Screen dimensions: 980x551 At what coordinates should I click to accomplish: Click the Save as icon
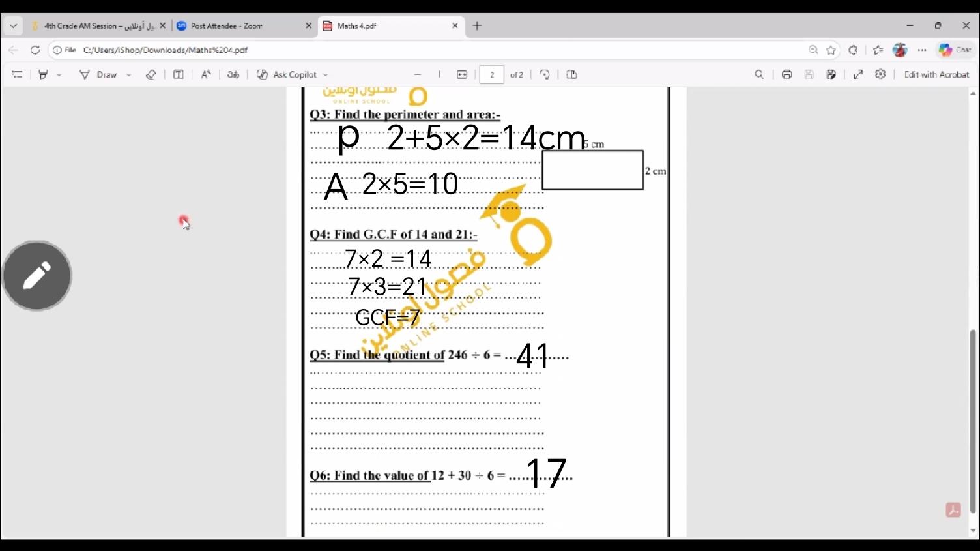831,75
